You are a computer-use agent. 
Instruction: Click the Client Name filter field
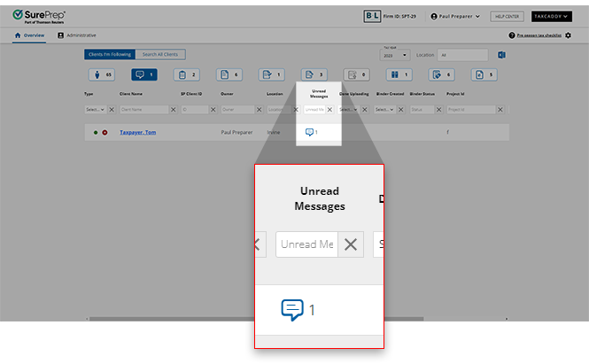coord(143,110)
